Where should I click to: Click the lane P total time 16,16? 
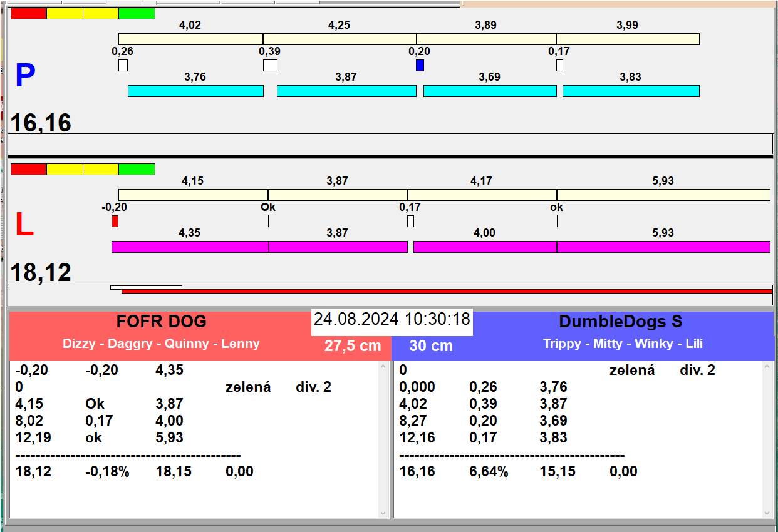click(x=41, y=123)
